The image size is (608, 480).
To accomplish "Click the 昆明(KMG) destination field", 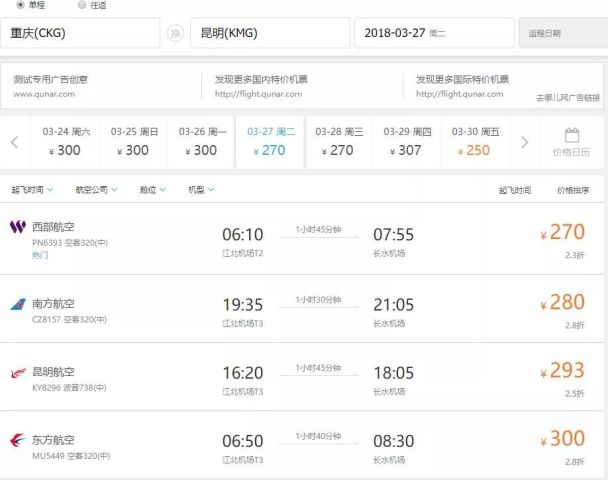I will point(270,33).
